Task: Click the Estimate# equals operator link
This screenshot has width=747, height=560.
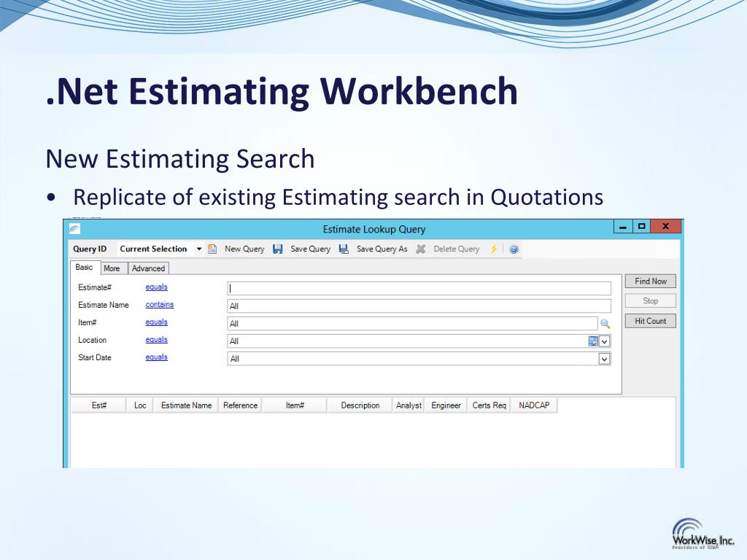Action: pos(157,287)
